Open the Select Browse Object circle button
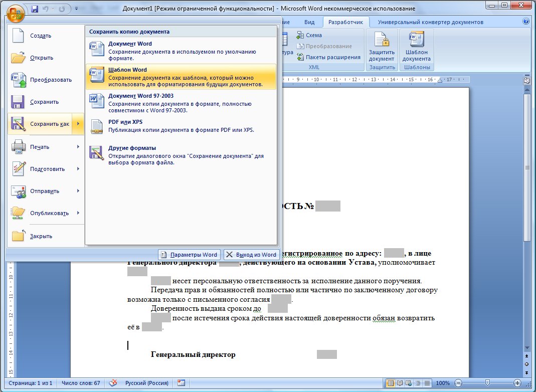Screen dimensions: 536x392 pos(527,364)
